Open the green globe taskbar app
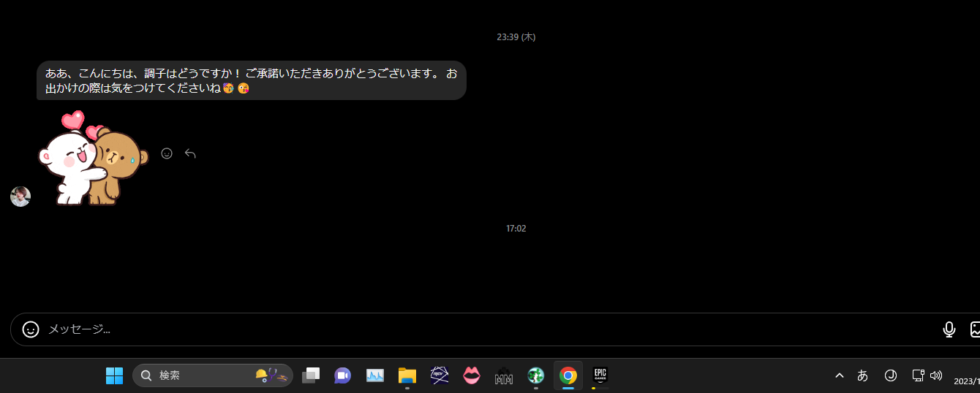 536,375
